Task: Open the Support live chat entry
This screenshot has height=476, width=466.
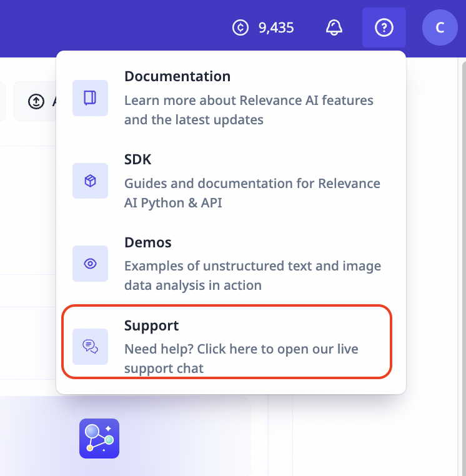Action: (x=227, y=342)
